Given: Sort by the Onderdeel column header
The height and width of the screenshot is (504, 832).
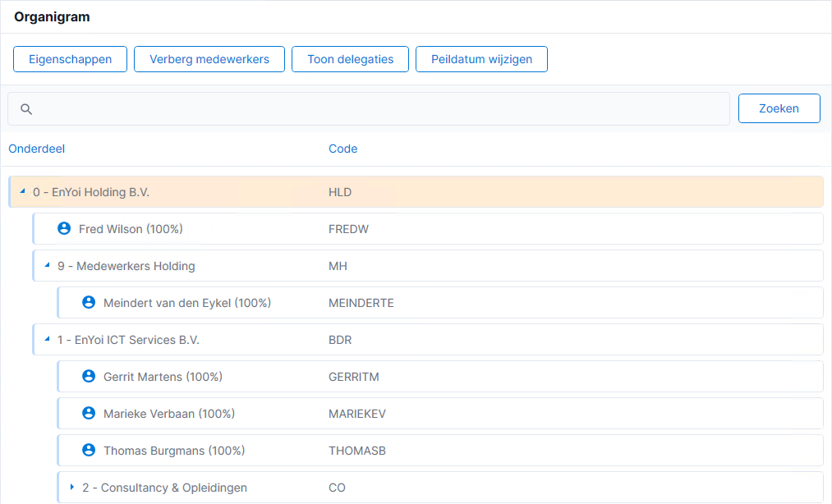Looking at the screenshot, I should pos(37,149).
